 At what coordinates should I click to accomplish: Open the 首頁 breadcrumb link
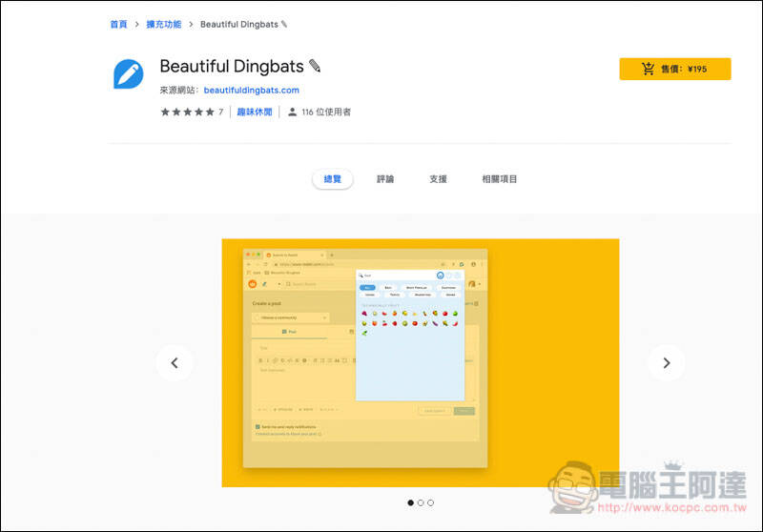click(x=118, y=25)
